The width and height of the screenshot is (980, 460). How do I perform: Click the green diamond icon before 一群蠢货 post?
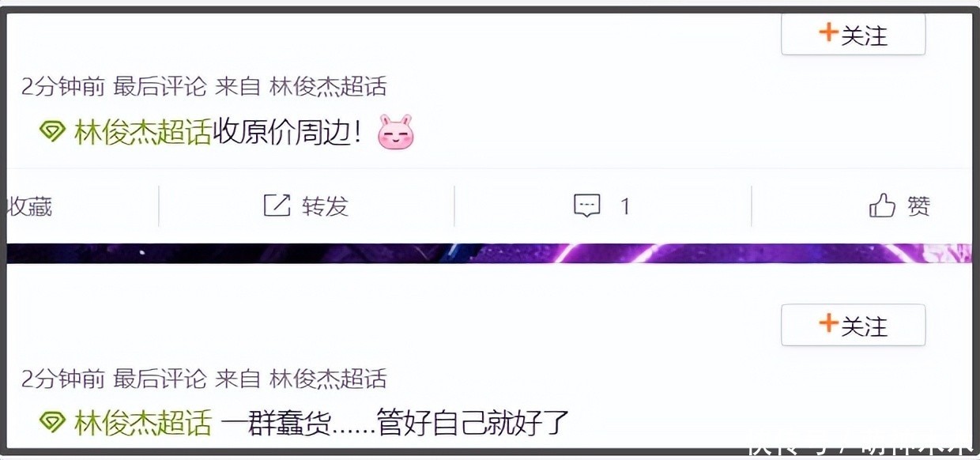click(x=52, y=423)
